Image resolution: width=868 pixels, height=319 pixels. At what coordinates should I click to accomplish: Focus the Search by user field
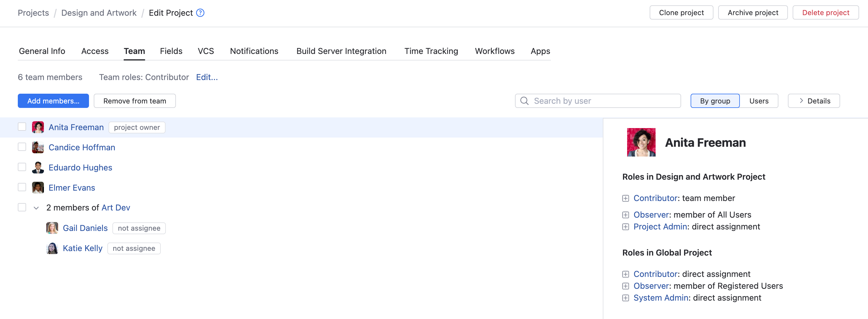tap(597, 101)
